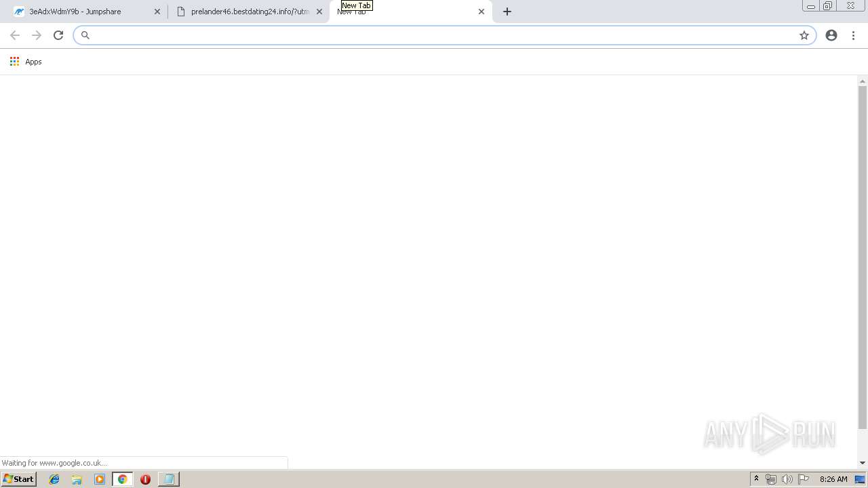The height and width of the screenshot is (488, 868).
Task: Open Chrome's three-dot customize menu
Action: tap(854, 35)
